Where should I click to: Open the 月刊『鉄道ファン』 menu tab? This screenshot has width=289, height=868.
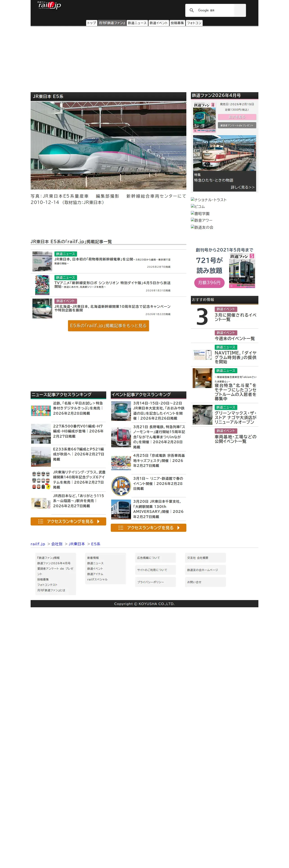coord(112,23)
